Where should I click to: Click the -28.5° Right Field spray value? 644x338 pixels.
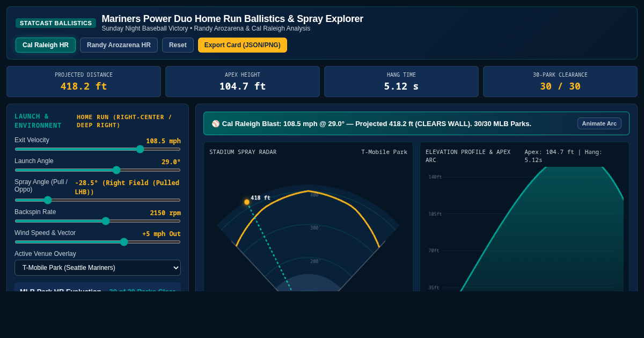pos(127,187)
